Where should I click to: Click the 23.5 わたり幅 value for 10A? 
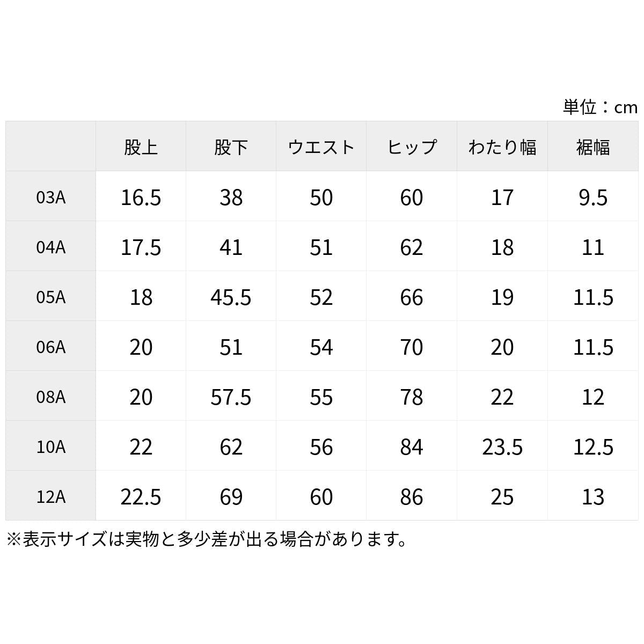(502, 447)
